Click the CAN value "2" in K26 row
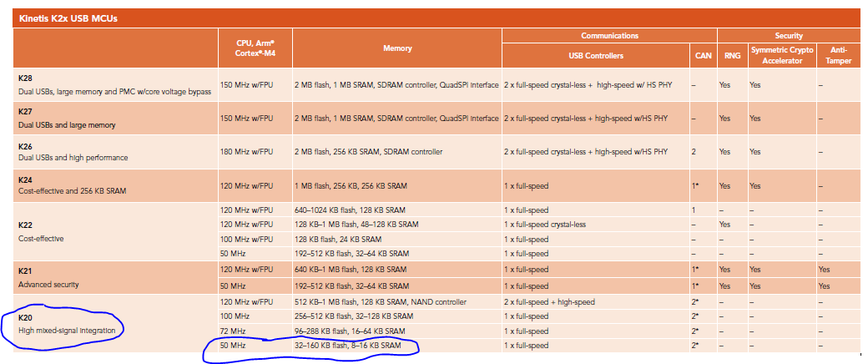 tap(694, 152)
